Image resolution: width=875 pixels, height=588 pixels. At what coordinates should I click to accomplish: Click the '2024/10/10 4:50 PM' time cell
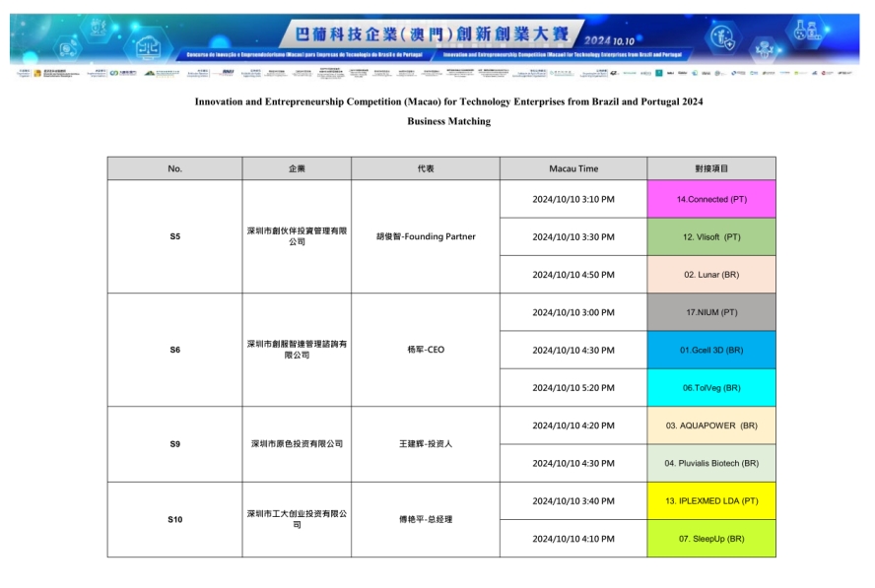573,275
